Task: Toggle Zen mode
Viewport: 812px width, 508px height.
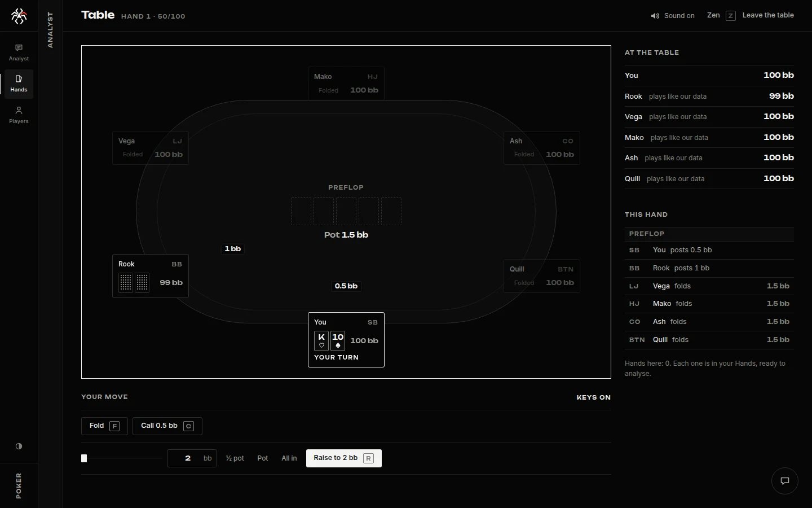Action: [721, 15]
